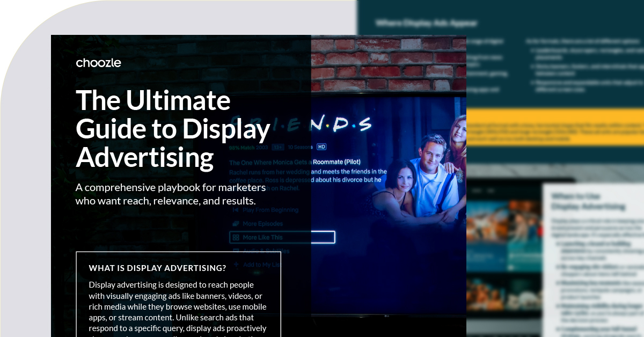Click the Where Display Ads Appear heading

pyautogui.click(x=426, y=23)
